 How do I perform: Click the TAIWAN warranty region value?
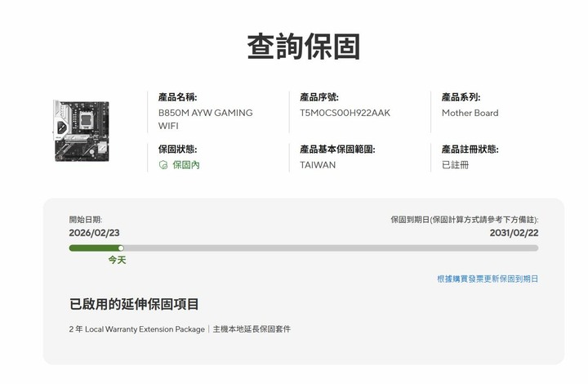318,165
